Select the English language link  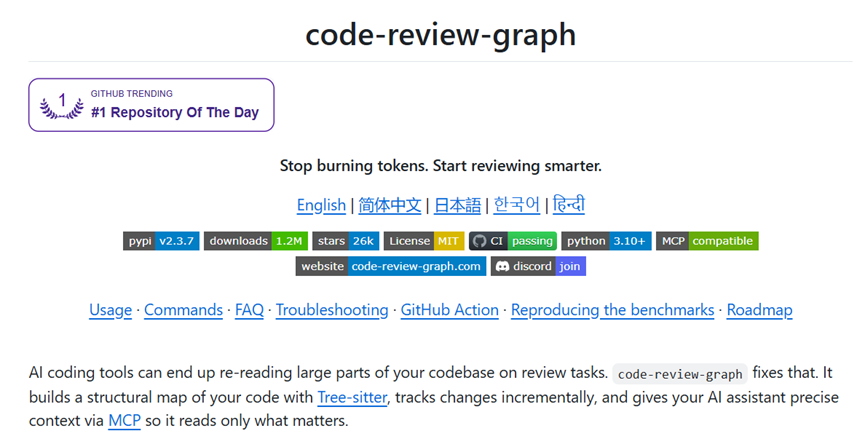point(321,205)
